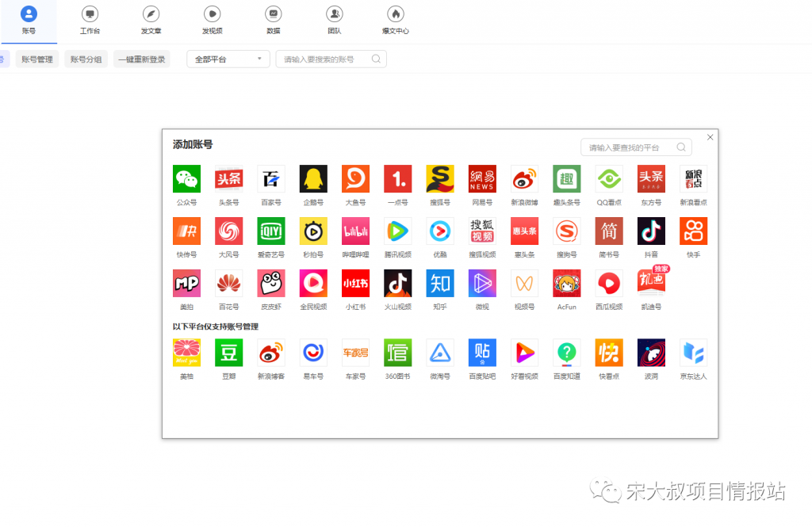Screen dimensions: 812x527
Task: Choose the 搜狐视频 platform icon
Action: (x=482, y=231)
